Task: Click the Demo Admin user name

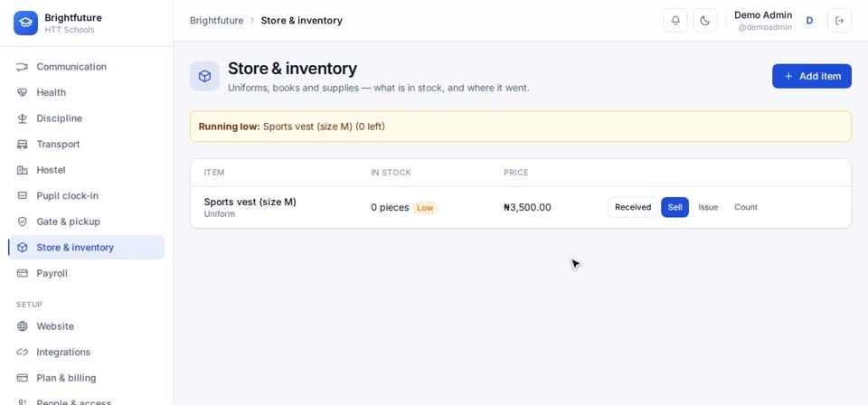Action: pos(763,15)
